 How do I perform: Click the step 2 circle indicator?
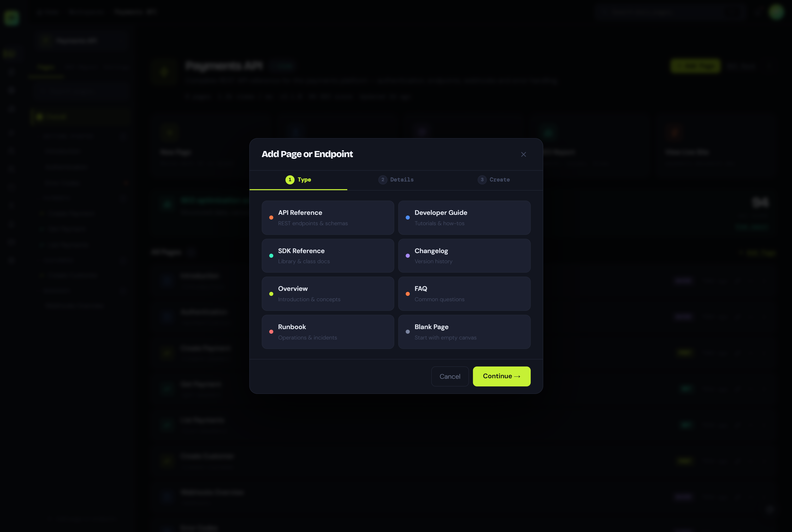383,180
